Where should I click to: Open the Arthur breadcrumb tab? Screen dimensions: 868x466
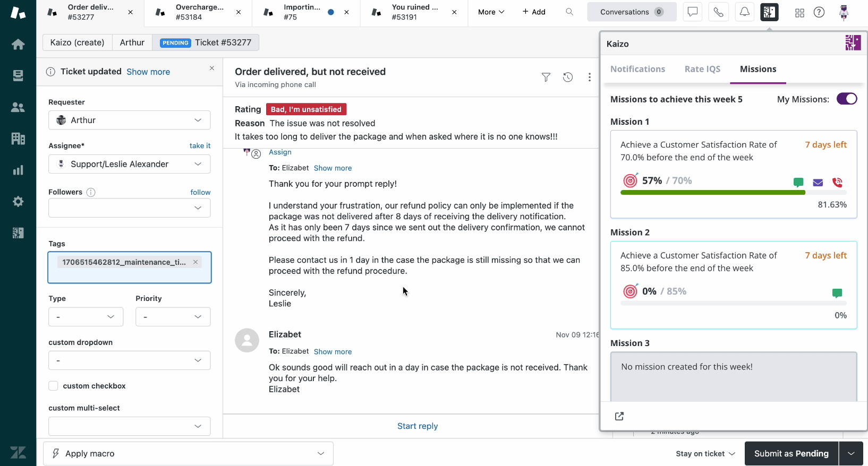click(132, 42)
